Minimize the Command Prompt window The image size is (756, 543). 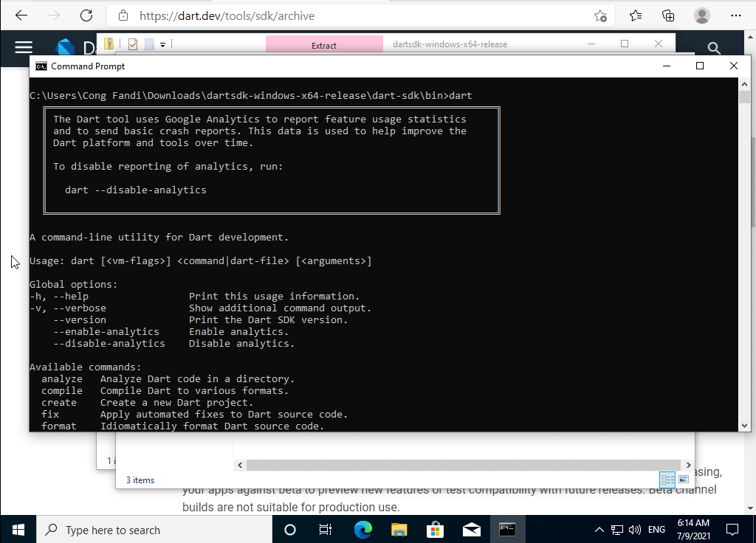coord(667,66)
